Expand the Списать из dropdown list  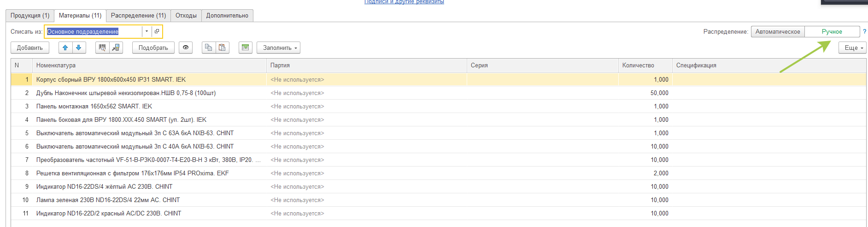point(147,31)
